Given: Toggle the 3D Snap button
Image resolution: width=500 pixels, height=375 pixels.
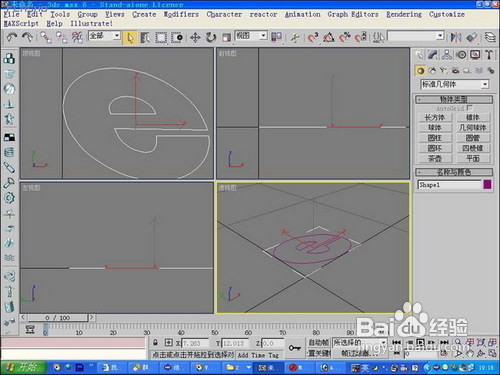Looking at the screenshot, I should [x=313, y=37].
